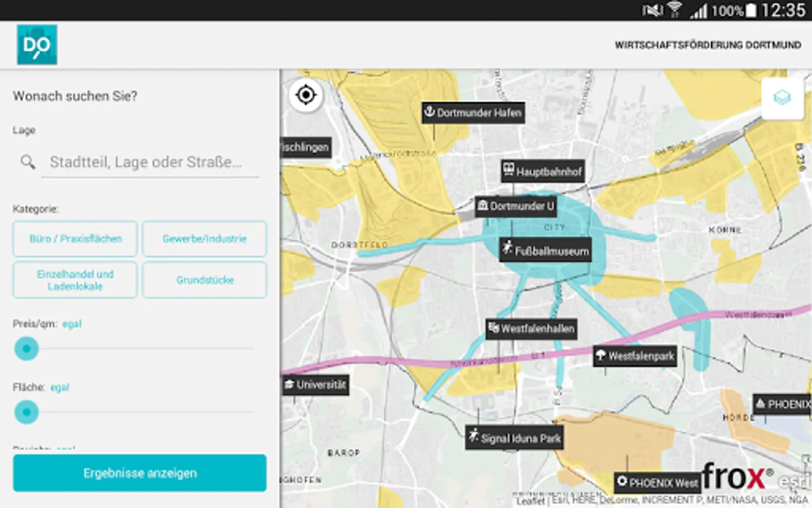Check the Wi-Fi status icon
Screen dimensions: 812x508
coord(674,10)
